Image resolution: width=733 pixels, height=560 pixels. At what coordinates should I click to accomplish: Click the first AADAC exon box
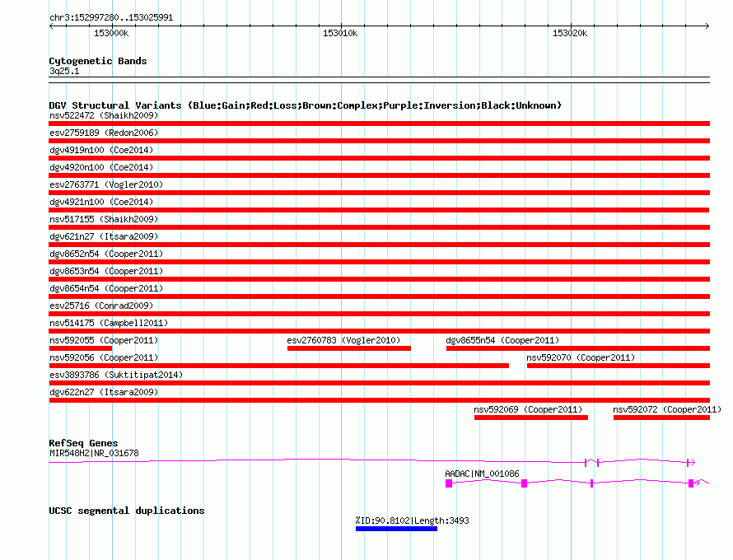[x=449, y=483]
